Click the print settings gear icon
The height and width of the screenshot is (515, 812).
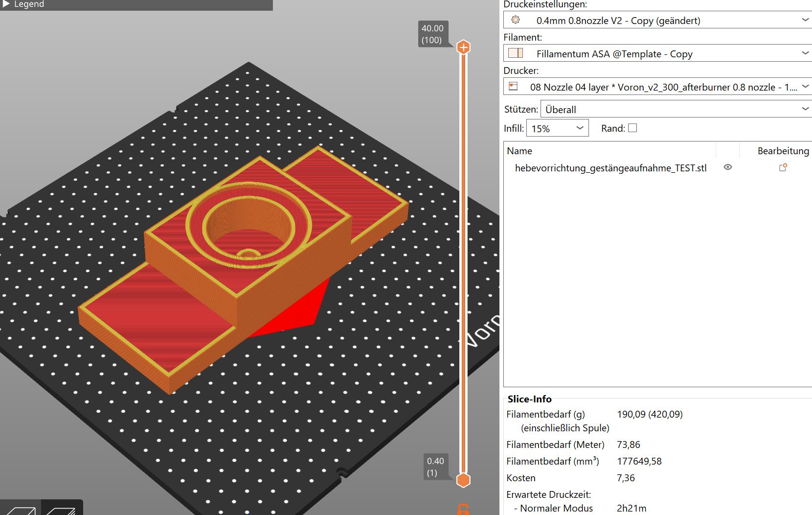tap(515, 20)
